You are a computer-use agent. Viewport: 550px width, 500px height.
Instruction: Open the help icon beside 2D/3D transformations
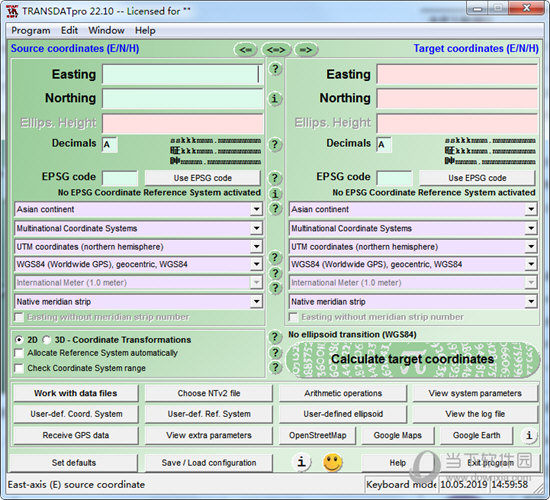[275, 337]
